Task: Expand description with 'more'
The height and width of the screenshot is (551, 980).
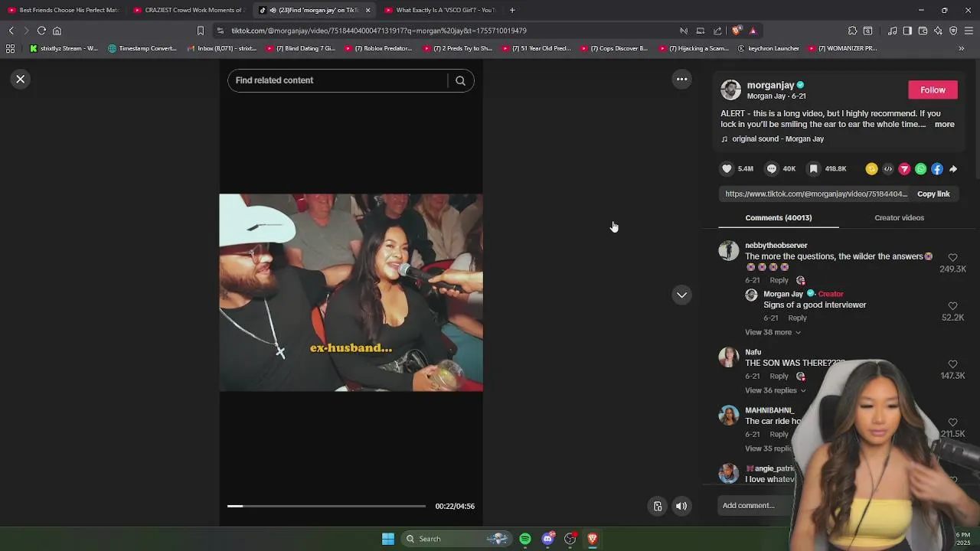Action: pyautogui.click(x=944, y=125)
